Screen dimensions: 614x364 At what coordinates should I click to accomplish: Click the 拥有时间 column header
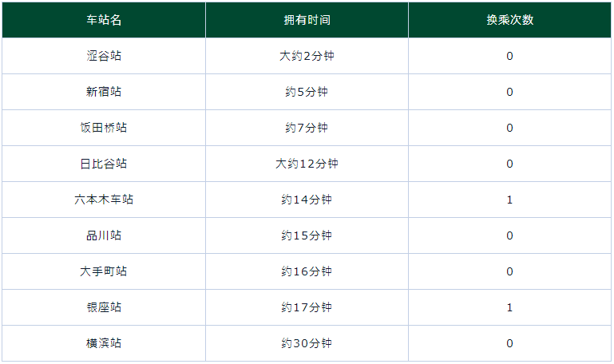click(x=307, y=20)
